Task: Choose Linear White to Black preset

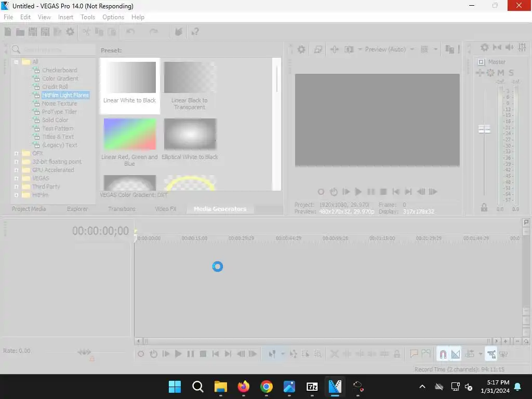Action: click(129, 86)
